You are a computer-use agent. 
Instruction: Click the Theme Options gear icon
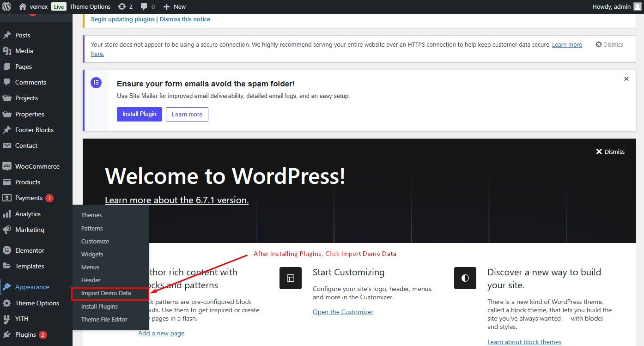click(x=7, y=303)
